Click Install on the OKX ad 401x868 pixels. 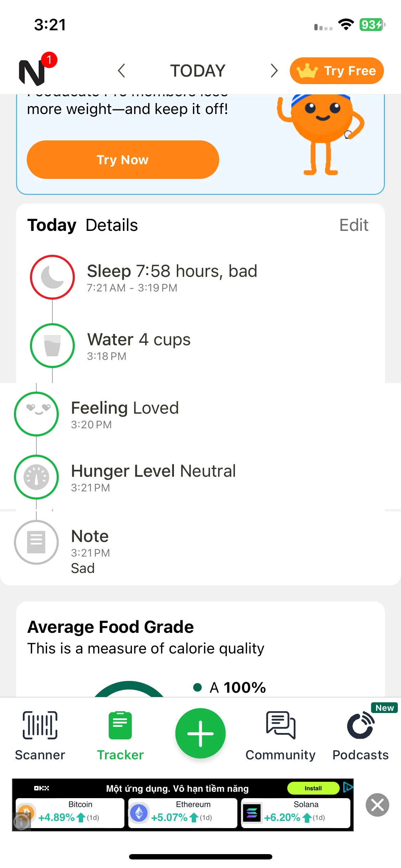click(x=313, y=788)
